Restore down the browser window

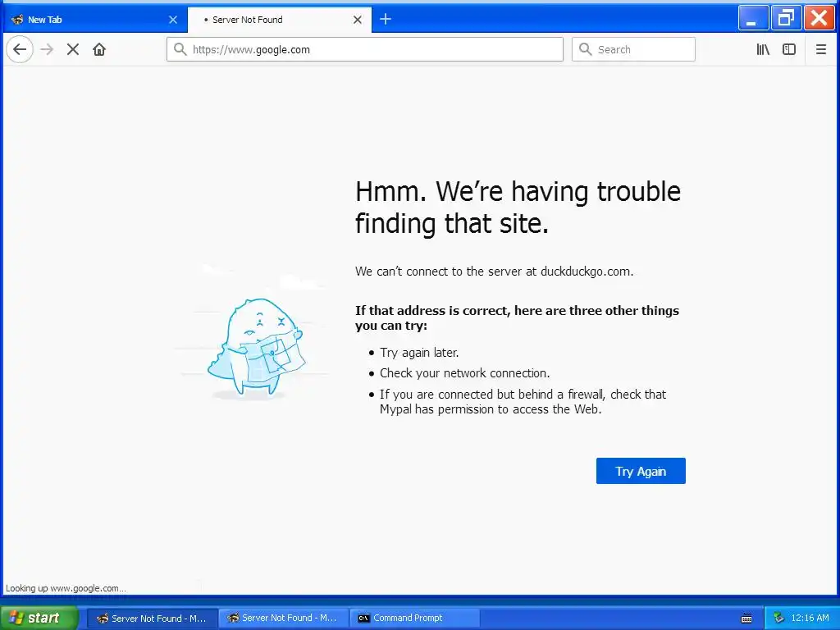[786, 18]
